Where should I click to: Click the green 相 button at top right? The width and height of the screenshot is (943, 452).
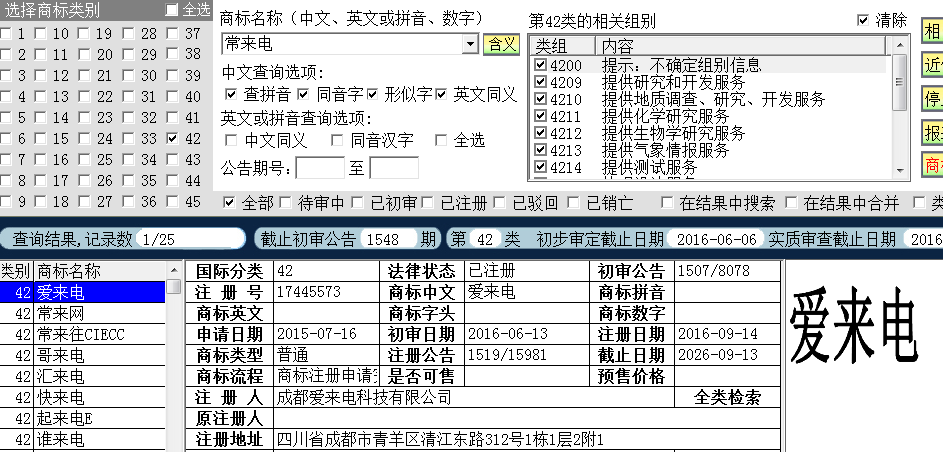pos(932,31)
